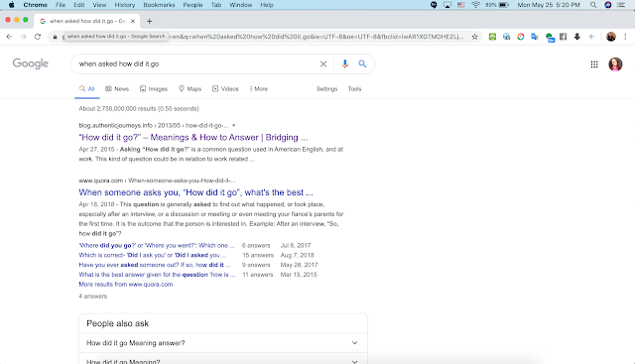635x364 pixels.
Task: Click the US flag input source icon
Action: click(x=460, y=5)
